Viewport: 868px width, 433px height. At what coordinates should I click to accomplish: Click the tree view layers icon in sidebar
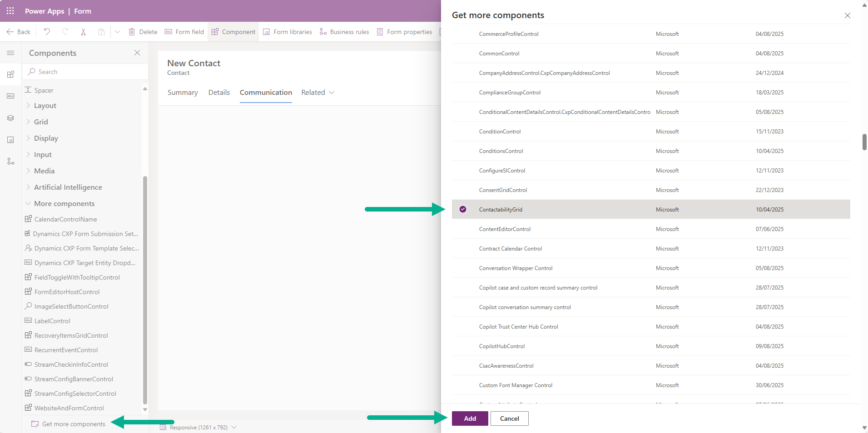pyautogui.click(x=10, y=118)
